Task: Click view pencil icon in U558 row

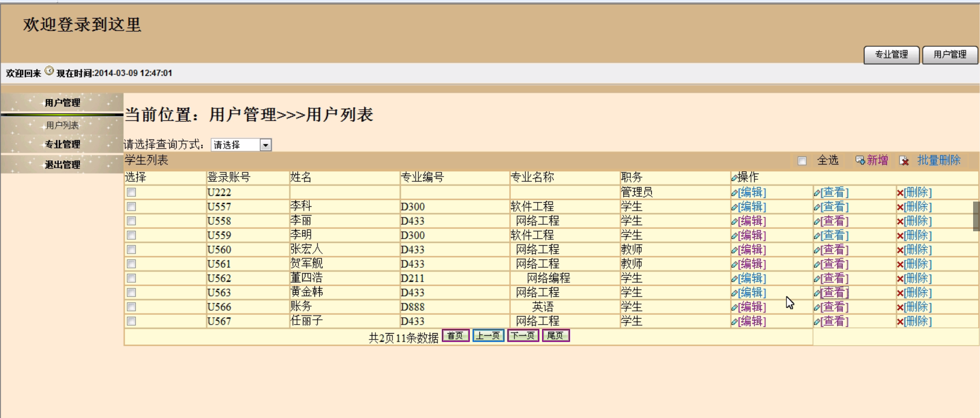Action: [817, 221]
